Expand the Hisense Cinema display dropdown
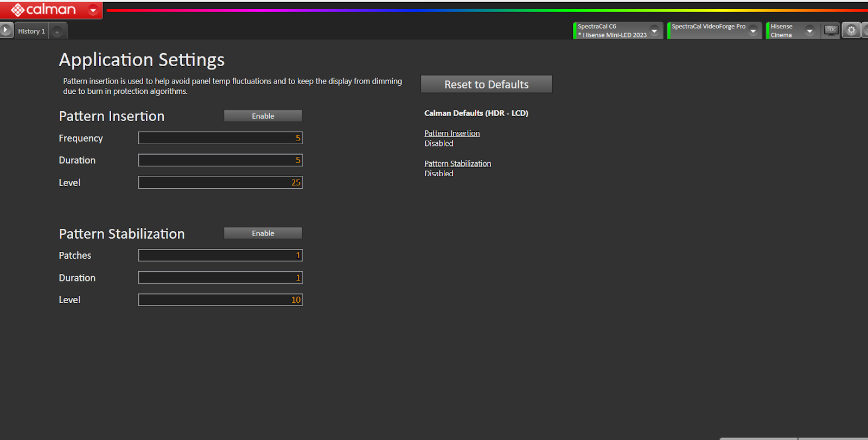The width and height of the screenshot is (868, 440). pyautogui.click(x=809, y=31)
